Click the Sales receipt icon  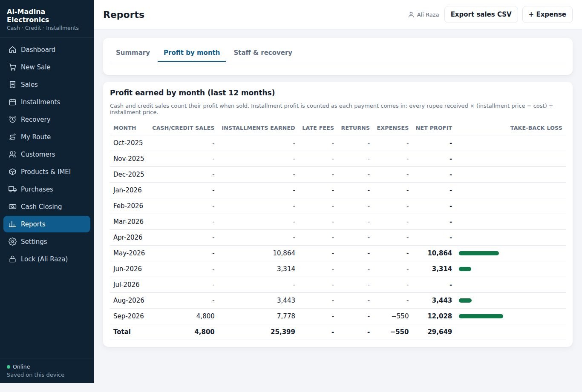pyautogui.click(x=12, y=84)
